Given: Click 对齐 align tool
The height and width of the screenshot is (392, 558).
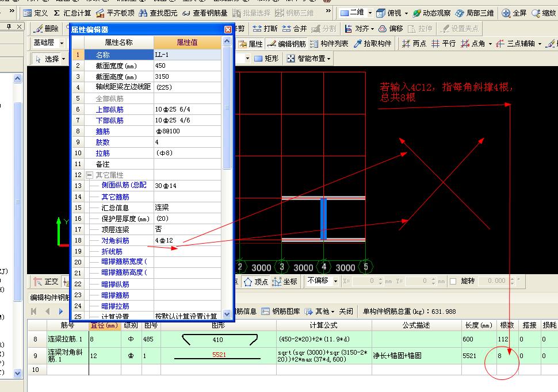Looking at the screenshot, I should pyautogui.click(x=357, y=29).
